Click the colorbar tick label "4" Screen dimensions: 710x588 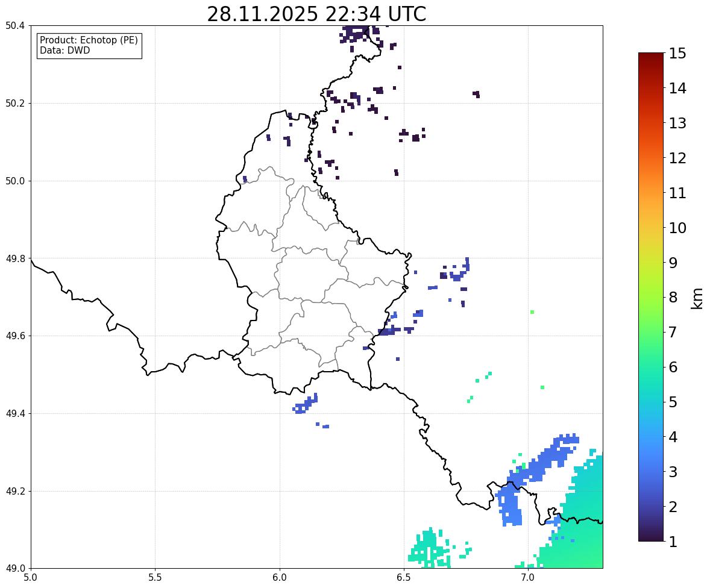673,437
